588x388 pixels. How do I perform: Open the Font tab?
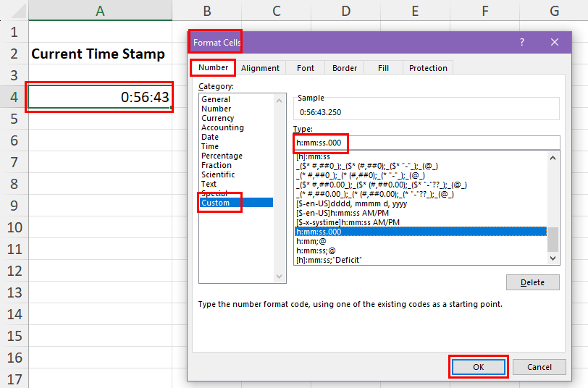[x=306, y=68]
